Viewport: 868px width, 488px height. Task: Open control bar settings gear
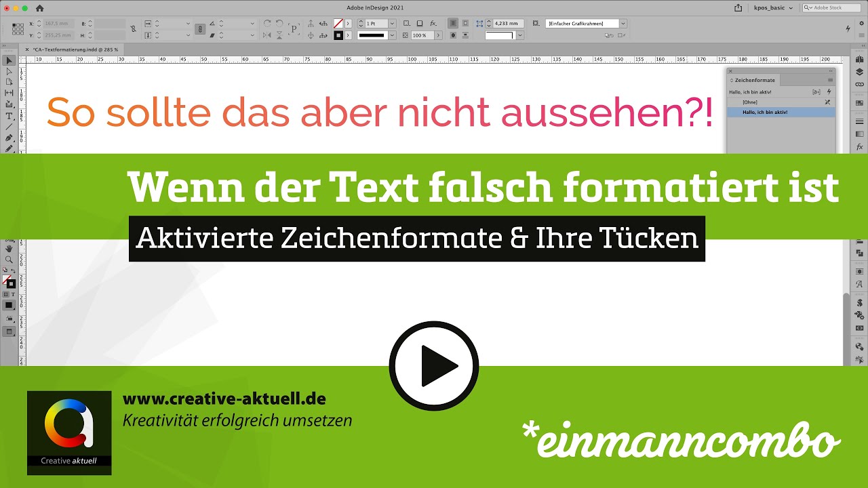[x=861, y=24]
